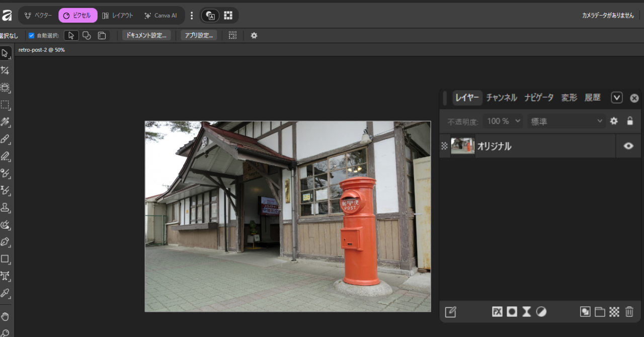Switch to the ベクター persona tab
The image size is (644, 337).
39,16
